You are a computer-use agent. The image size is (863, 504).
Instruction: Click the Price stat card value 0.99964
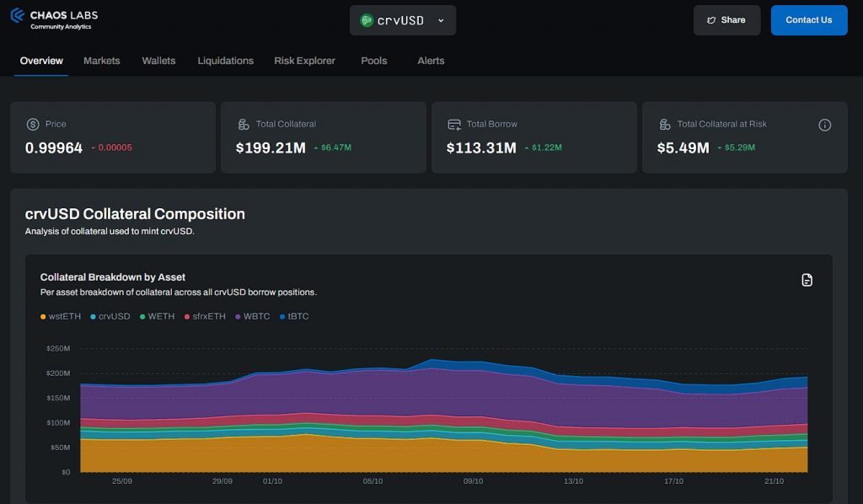pos(54,148)
